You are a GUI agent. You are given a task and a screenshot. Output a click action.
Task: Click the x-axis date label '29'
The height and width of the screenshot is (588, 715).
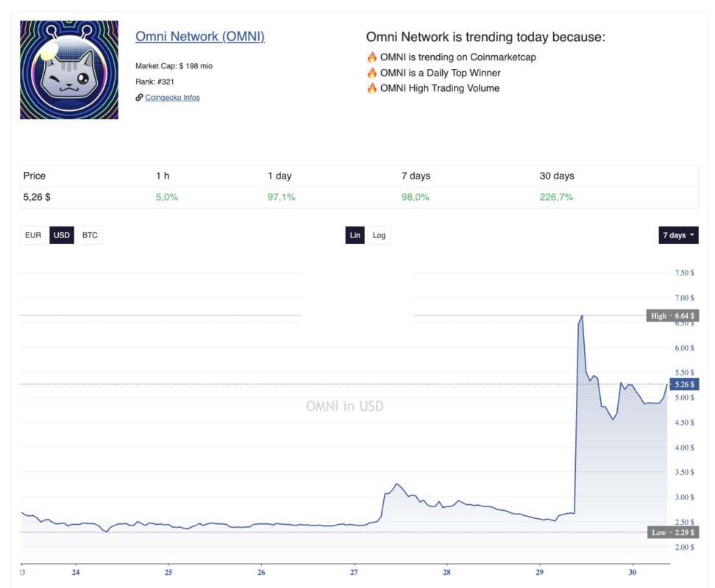coord(539,573)
